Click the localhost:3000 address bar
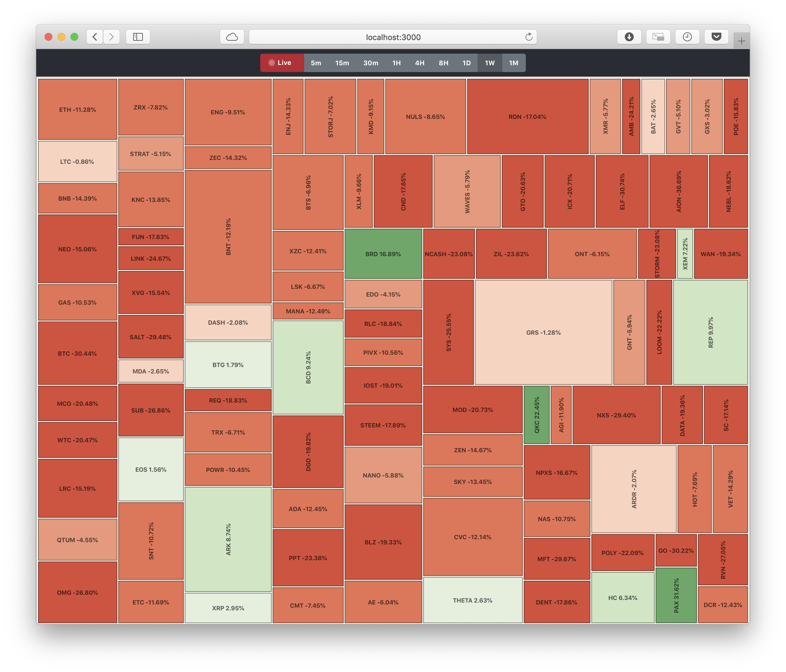Image resolution: width=786 pixels, height=672 pixels. coord(393,37)
